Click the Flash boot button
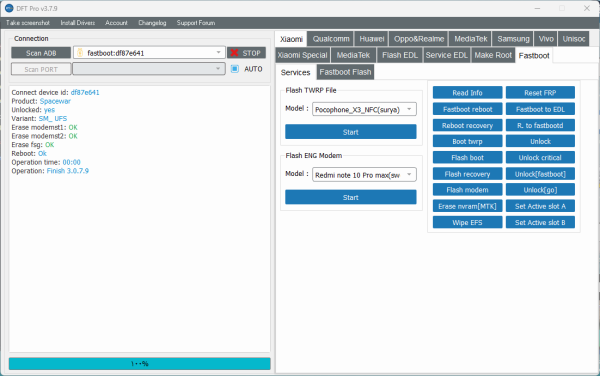This screenshot has height=376, width=600. pos(467,157)
